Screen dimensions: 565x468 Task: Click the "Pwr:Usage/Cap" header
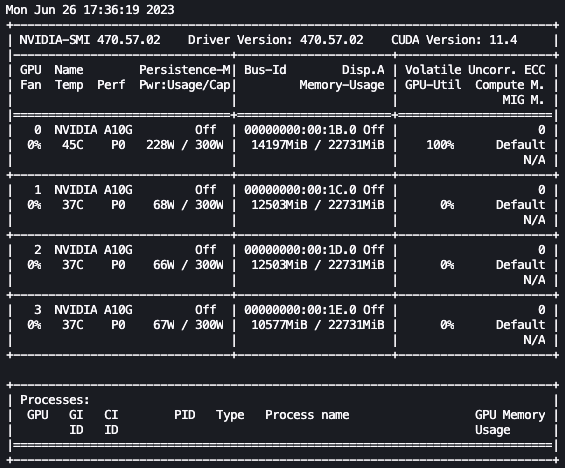tap(185, 85)
